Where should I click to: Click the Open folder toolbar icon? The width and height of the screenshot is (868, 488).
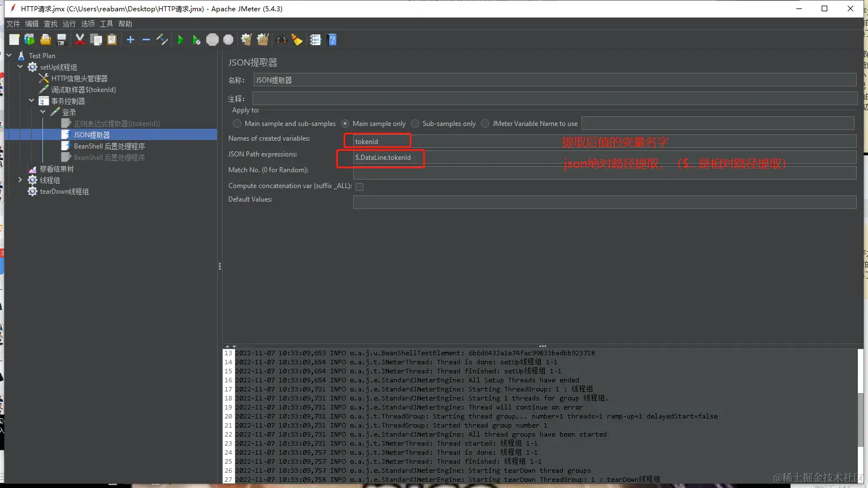(46, 40)
